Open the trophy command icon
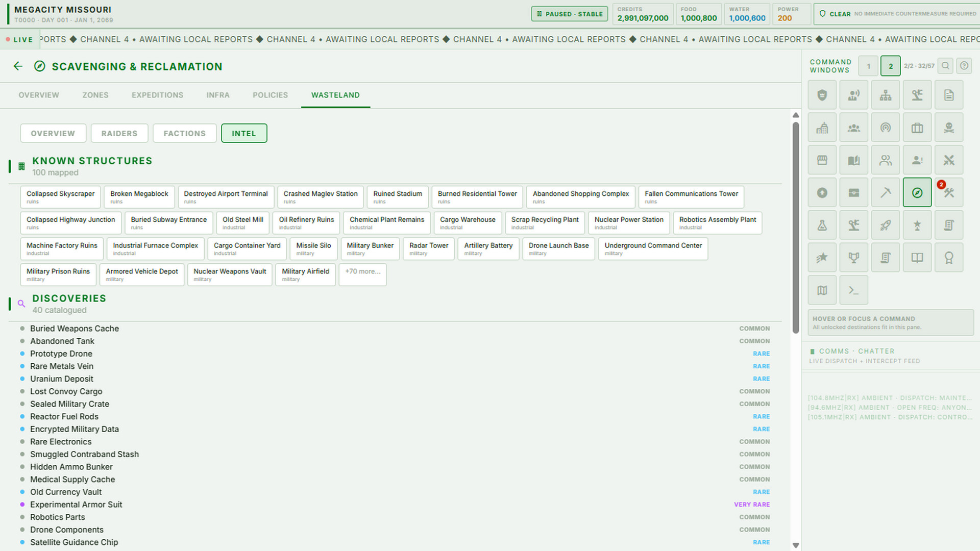This screenshot has width=980, height=551. pyautogui.click(x=853, y=258)
